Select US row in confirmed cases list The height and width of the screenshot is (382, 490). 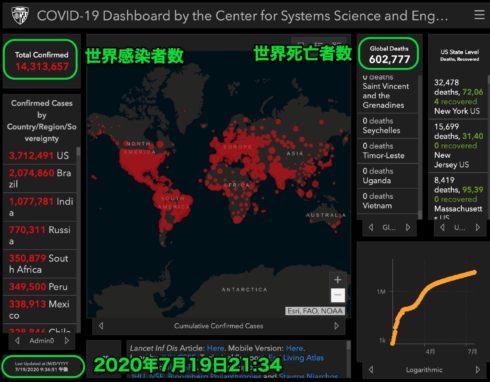click(x=40, y=156)
